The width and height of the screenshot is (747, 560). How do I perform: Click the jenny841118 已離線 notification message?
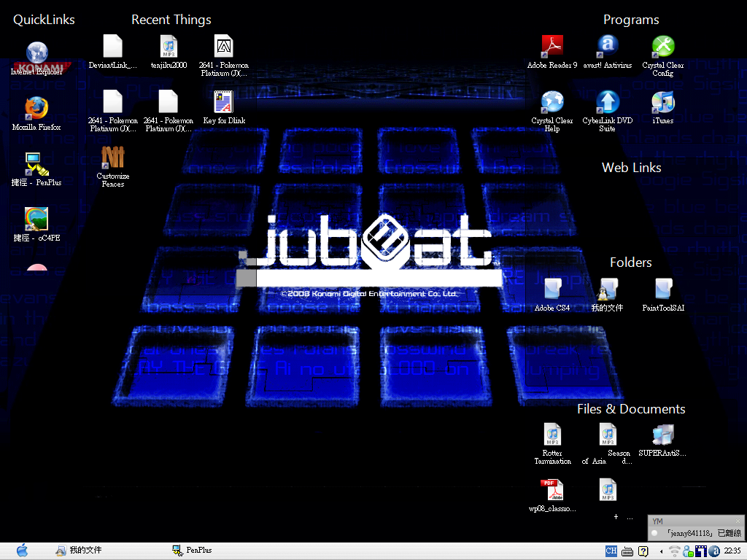[703, 533]
